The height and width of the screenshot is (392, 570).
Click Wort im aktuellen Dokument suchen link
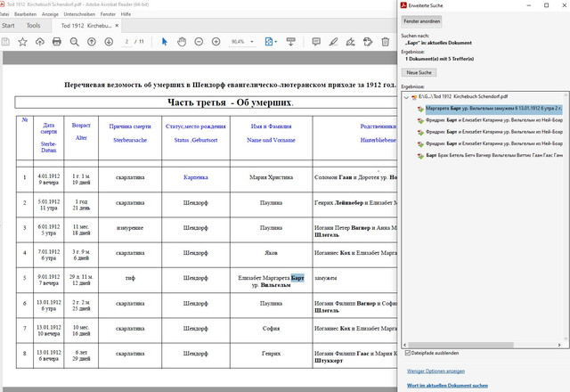447,386
